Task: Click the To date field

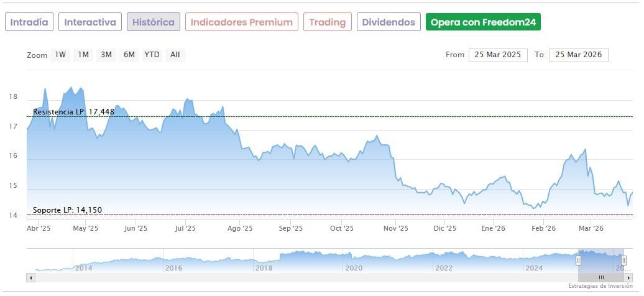Action: 579,55
